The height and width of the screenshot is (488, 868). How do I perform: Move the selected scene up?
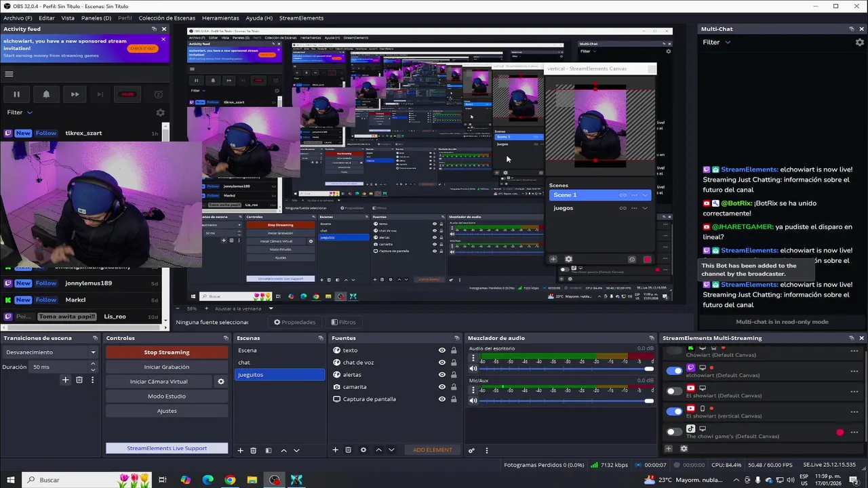point(283,450)
